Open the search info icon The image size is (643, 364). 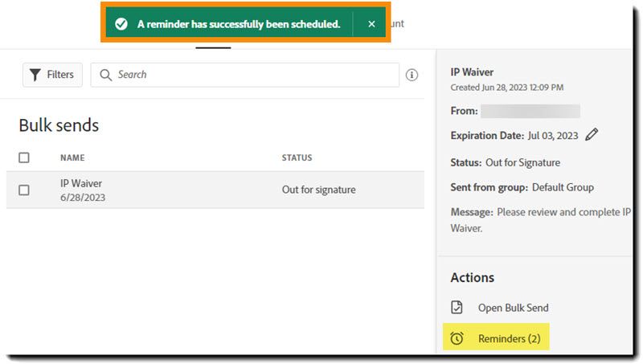click(412, 75)
